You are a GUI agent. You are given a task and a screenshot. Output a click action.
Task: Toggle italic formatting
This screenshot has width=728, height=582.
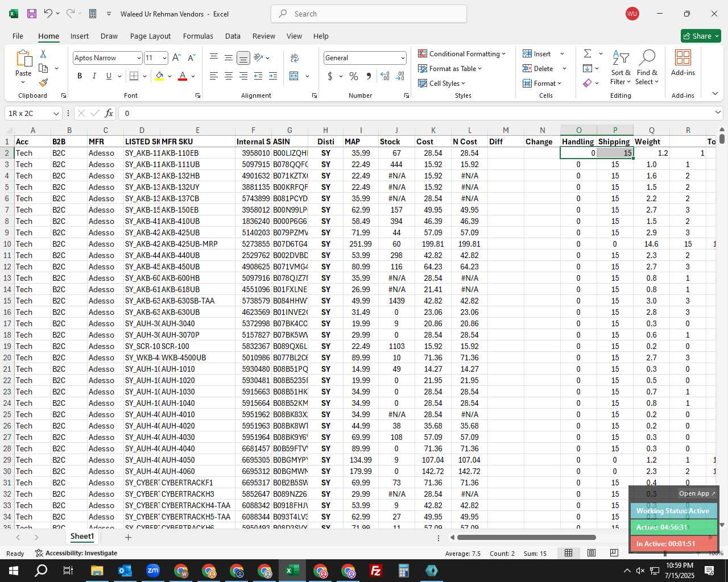click(x=94, y=76)
